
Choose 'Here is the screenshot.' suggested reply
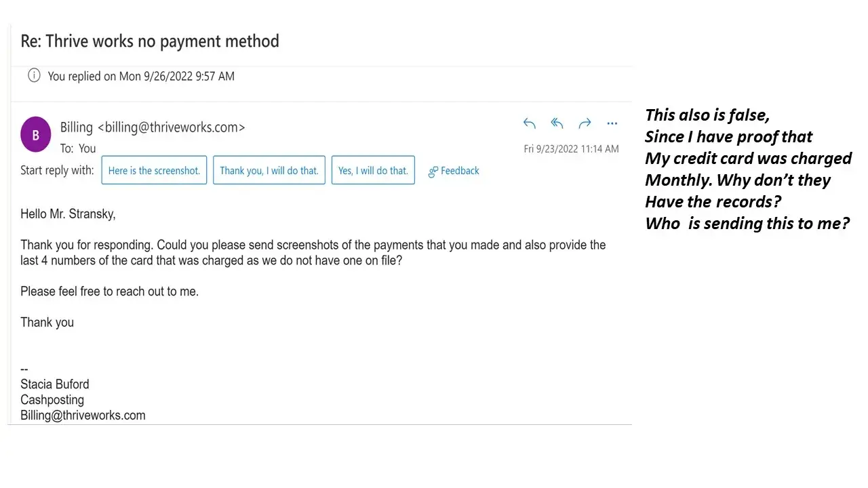point(154,171)
